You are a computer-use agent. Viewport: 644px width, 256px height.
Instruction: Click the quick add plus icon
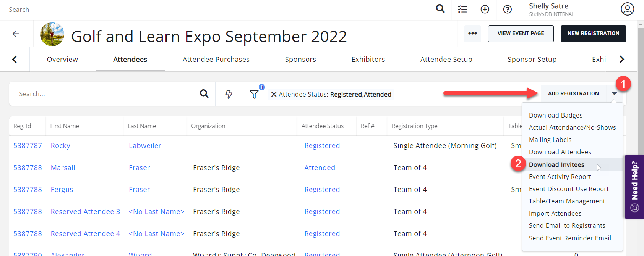point(485,10)
